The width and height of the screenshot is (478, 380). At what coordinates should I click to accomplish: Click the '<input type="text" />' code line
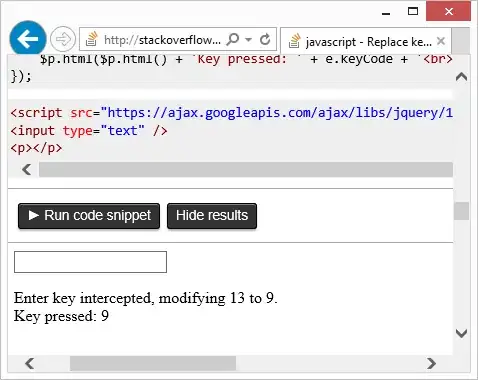(x=89, y=130)
